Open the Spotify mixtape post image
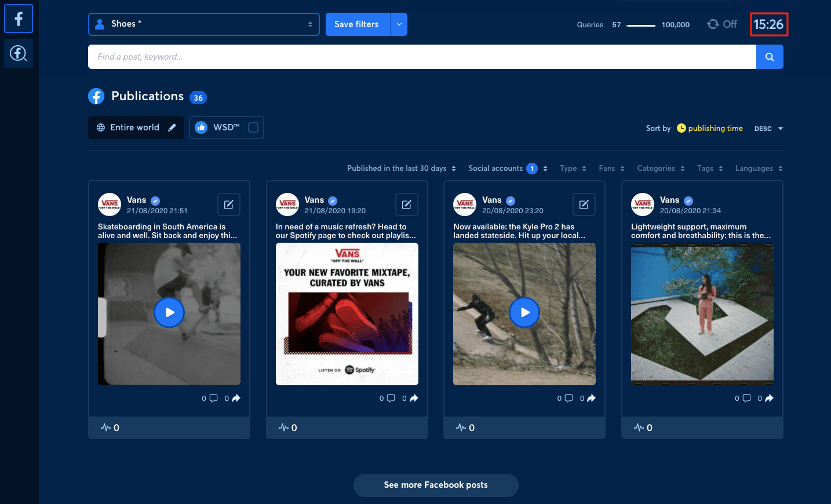 [x=347, y=314]
